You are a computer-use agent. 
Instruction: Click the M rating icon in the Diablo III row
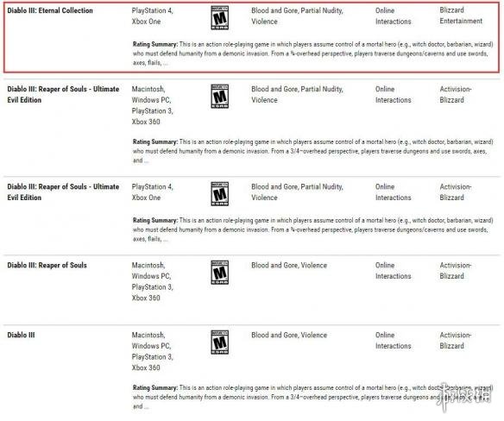(x=220, y=342)
